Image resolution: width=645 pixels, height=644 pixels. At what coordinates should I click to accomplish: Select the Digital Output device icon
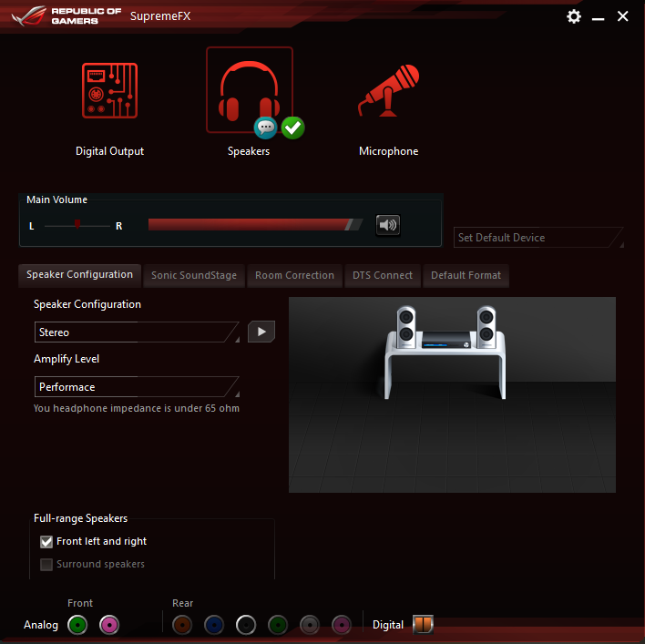pos(109,90)
